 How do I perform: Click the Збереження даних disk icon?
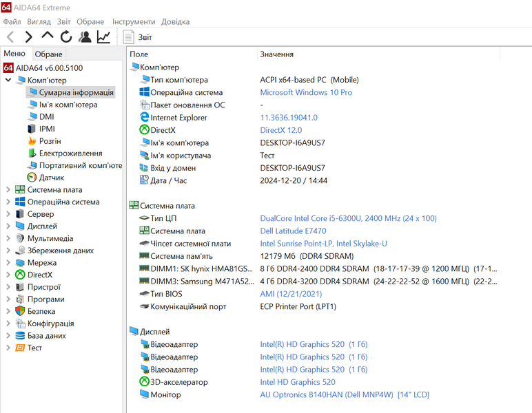pyautogui.click(x=20, y=251)
